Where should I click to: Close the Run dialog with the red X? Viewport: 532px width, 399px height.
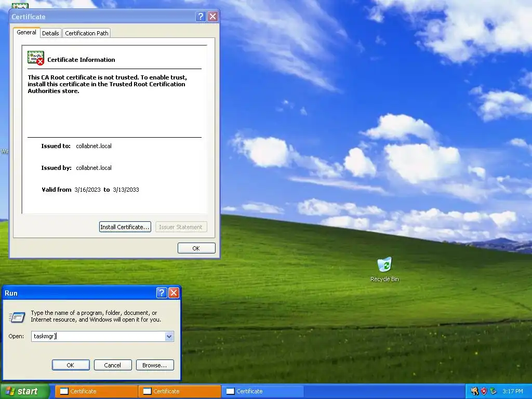point(174,293)
